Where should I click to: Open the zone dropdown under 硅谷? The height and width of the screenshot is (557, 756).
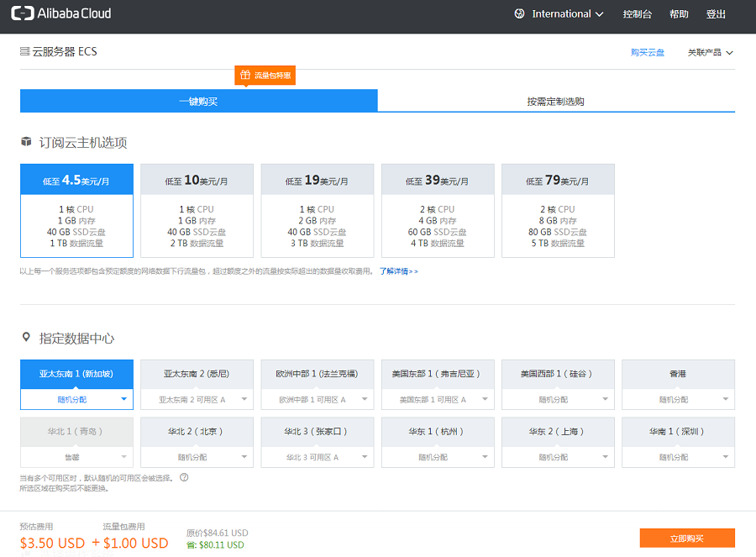coord(558,399)
